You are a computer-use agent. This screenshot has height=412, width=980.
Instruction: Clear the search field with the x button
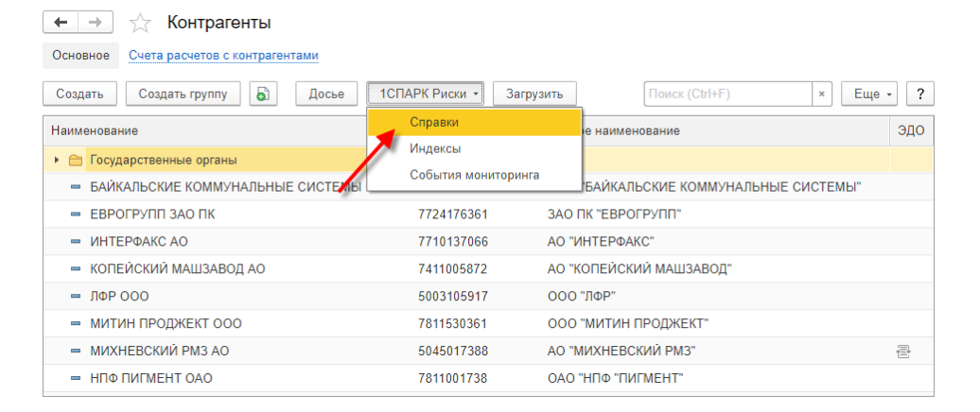pyautogui.click(x=821, y=94)
